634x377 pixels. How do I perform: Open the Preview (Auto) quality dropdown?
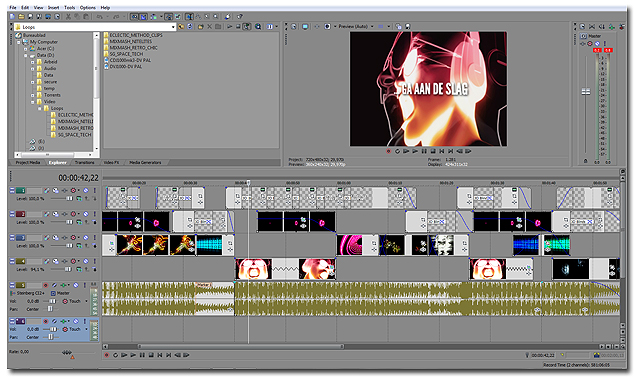click(x=372, y=26)
